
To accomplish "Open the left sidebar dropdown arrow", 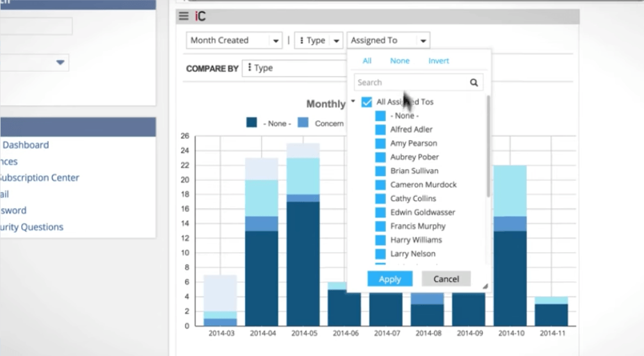I will pyautogui.click(x=60, y=62).
